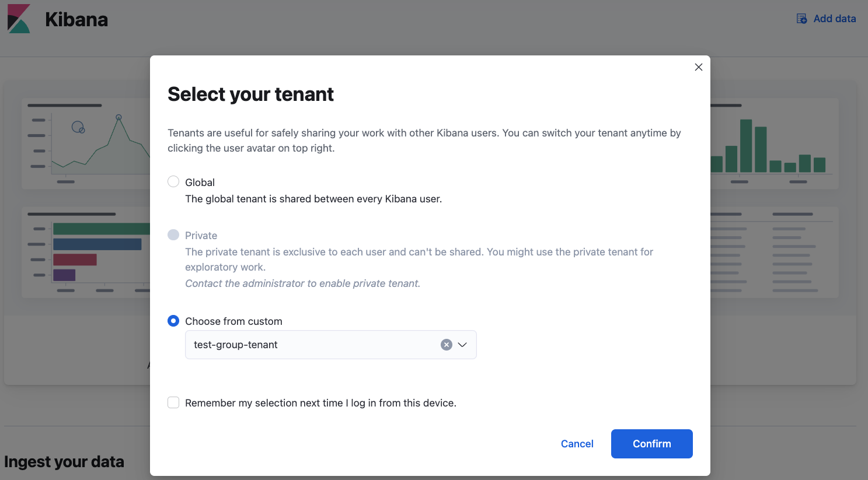Select the Global tenant radio button
This screenshot has width=868, height=480.
(x=173, y=181)
